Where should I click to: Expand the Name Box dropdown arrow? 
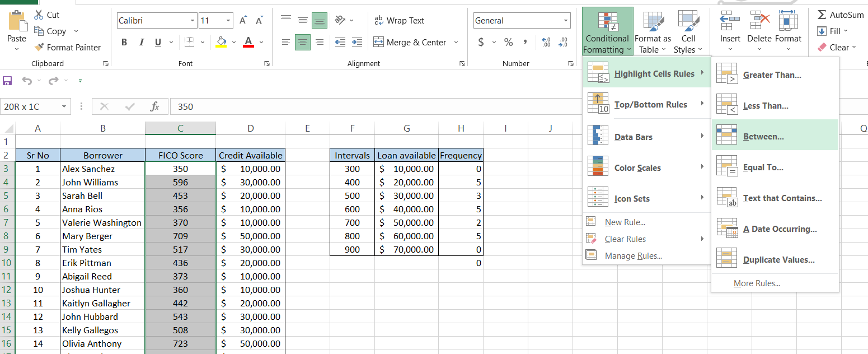coord(64,106)
